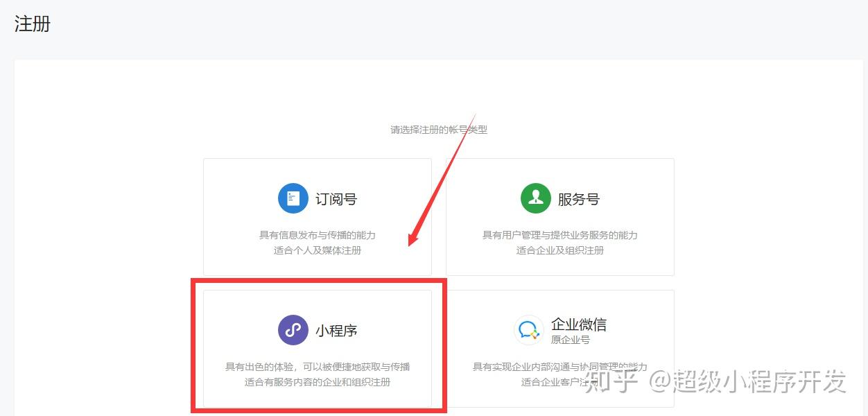Click the text 具有用户管理与提供业务服务的能力
Image resolution: width=868 pixels, height=416 pixels.
coord(560,235)
